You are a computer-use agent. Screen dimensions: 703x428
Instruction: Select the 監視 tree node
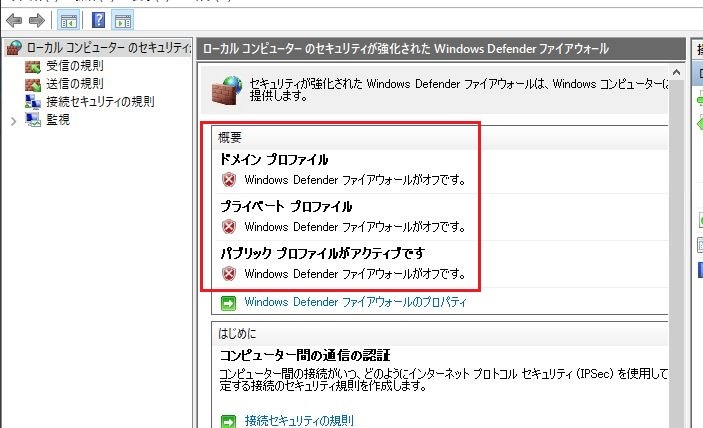coord(58,120)
